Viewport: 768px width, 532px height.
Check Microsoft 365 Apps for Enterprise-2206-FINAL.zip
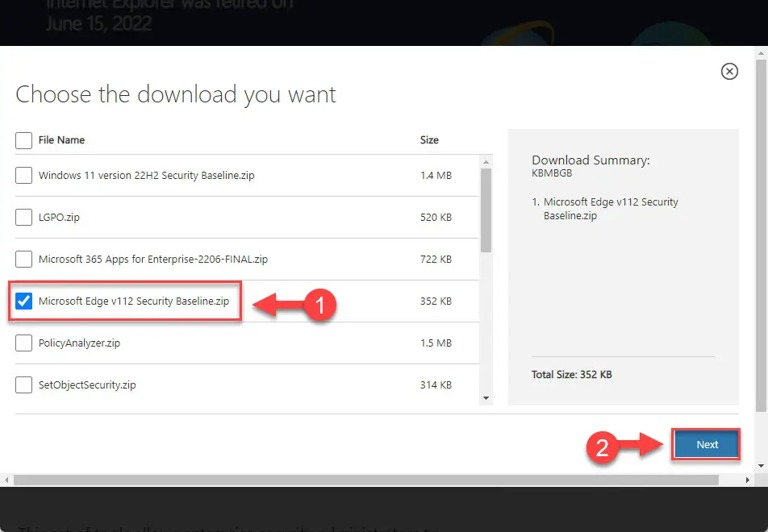pyautogui.click(x=23, y=259)
